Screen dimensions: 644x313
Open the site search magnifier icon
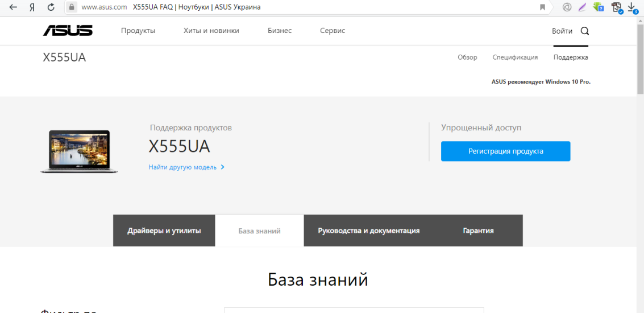pyautogui.click(x=584, y=31)
